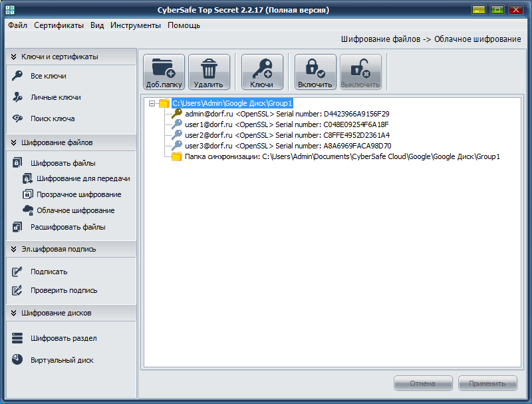The width and height of the screenshot is (532, 404).
Task: Open the Сертификаты menu
Action: click(x=59, y=25)
